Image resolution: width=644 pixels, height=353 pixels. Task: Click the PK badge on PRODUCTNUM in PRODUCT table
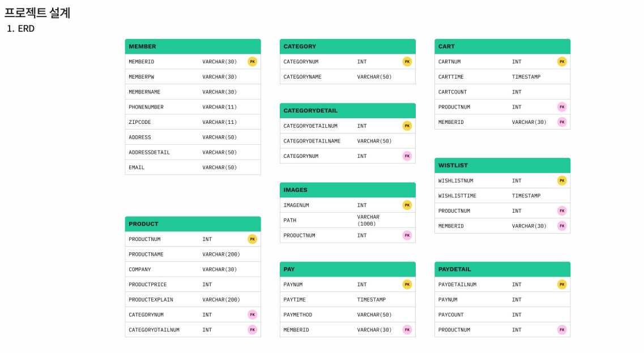[252, 239]
